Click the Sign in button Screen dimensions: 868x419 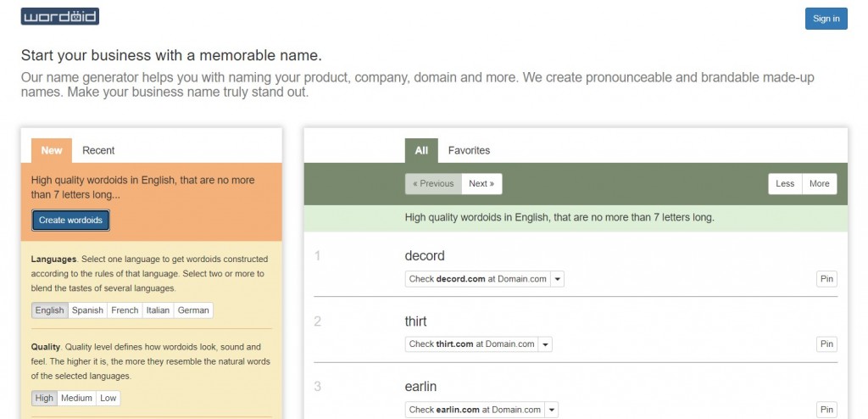pos(826,19)
